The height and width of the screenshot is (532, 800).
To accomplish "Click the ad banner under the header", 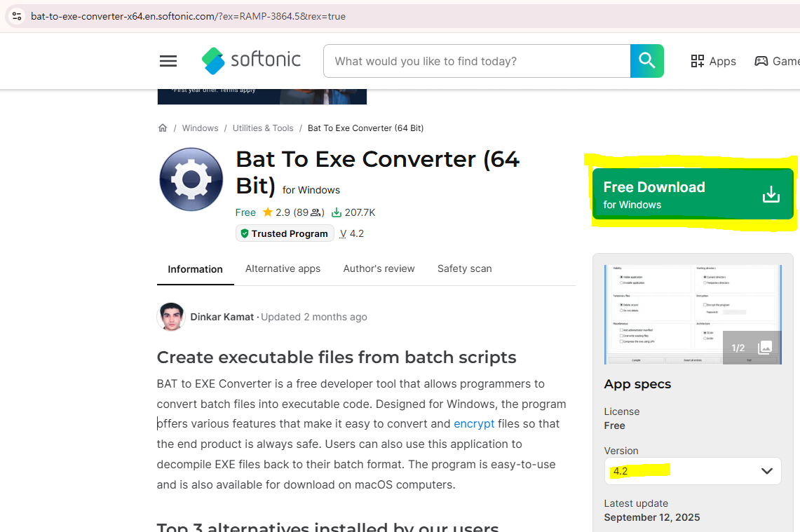I will [262, 97].
